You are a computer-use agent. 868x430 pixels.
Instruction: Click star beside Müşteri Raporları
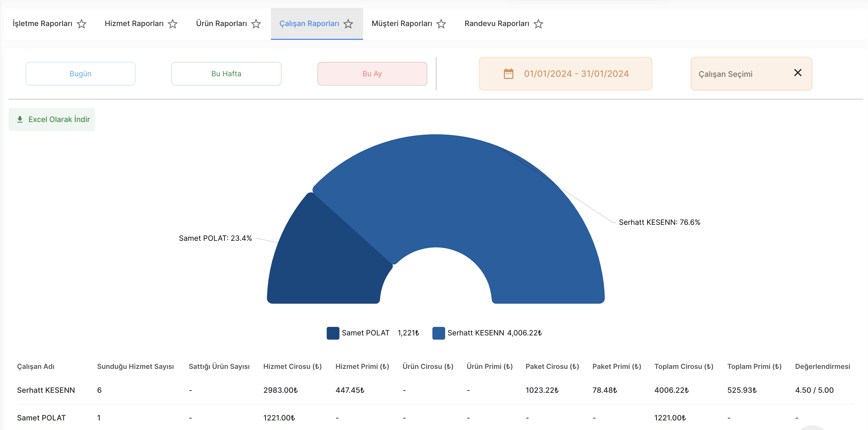441,24
